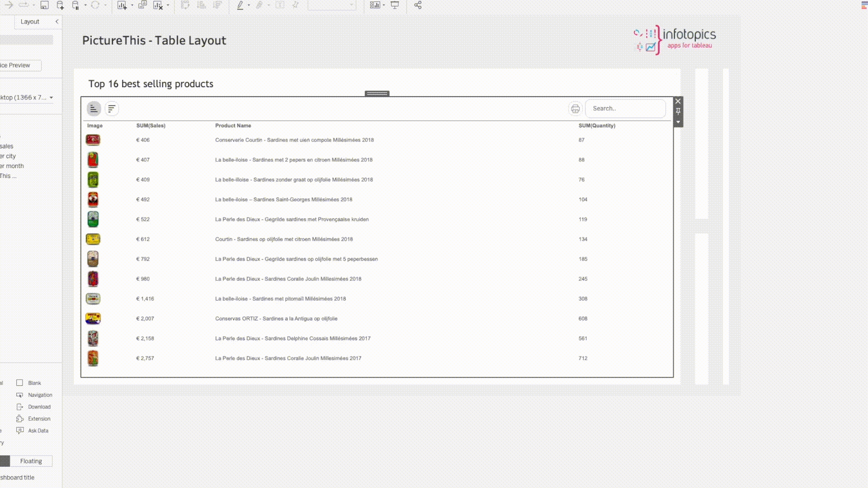Click the Clear sheet icon

[x=157, y=5]
